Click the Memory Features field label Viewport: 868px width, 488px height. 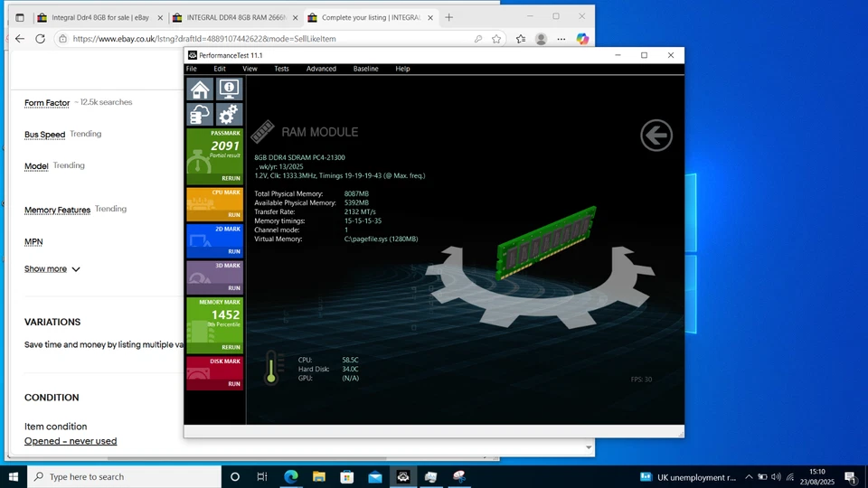(58, 210)
